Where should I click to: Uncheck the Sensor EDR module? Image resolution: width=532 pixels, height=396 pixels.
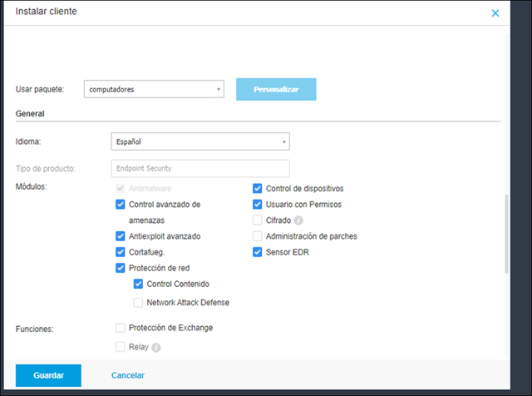click(258, 252)
